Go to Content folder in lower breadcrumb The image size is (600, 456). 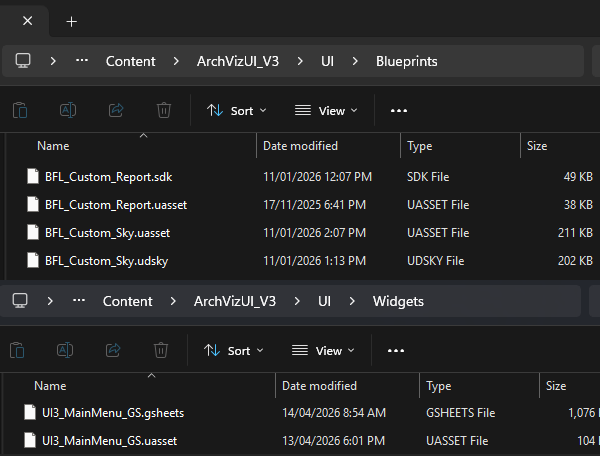click(x=128, y=301)
